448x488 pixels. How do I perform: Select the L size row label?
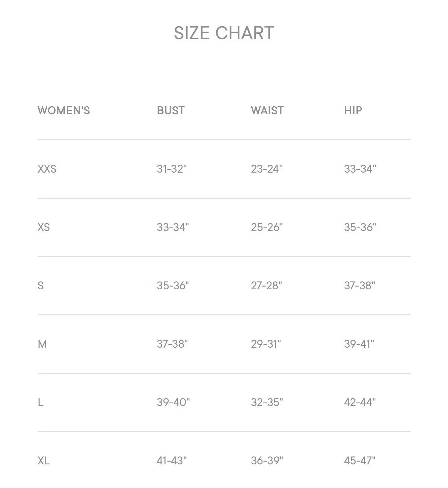40,402
